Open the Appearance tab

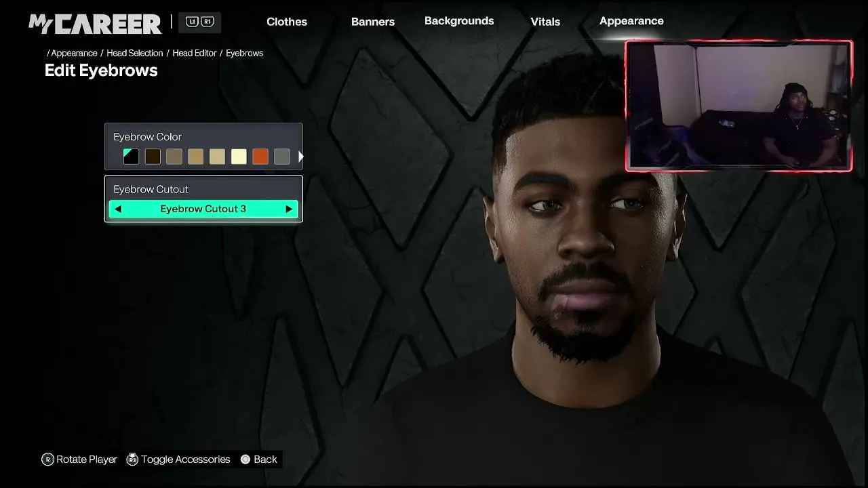631,21
